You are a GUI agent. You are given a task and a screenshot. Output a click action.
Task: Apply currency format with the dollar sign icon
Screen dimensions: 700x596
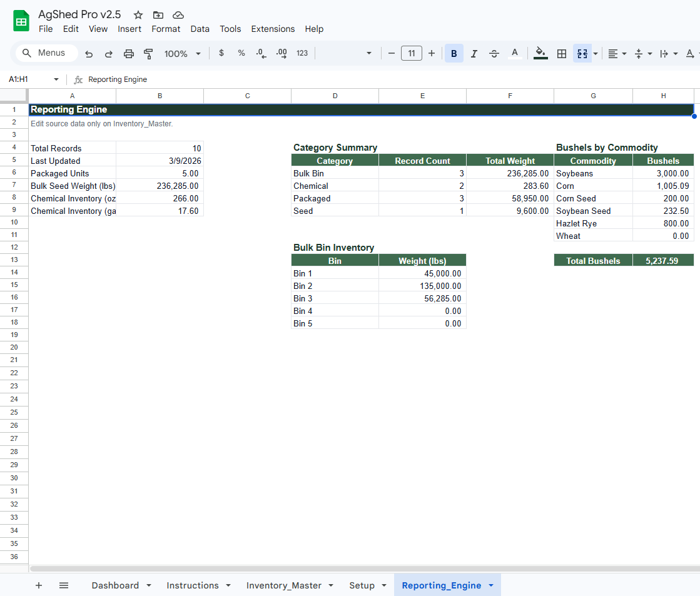coord(221,53)
